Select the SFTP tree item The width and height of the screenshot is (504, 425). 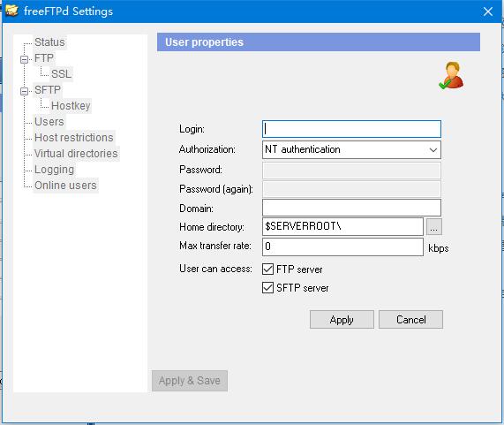click(48, 90)
